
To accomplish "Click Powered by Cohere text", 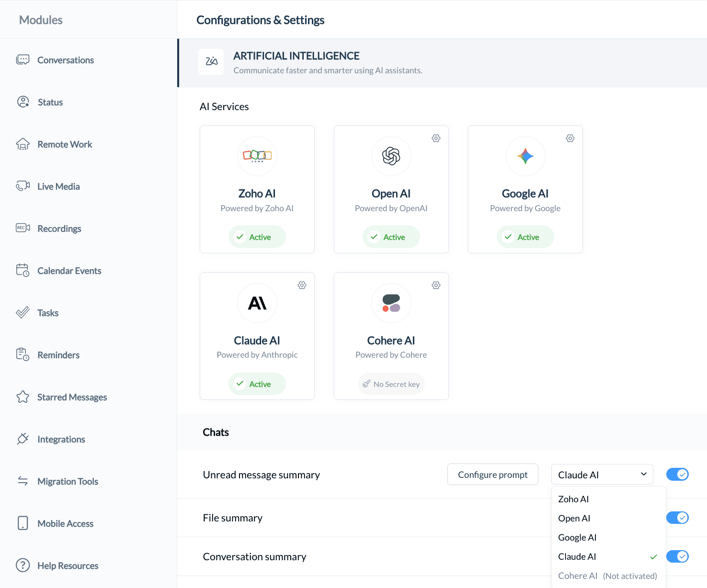I will (x=391, y=355).
